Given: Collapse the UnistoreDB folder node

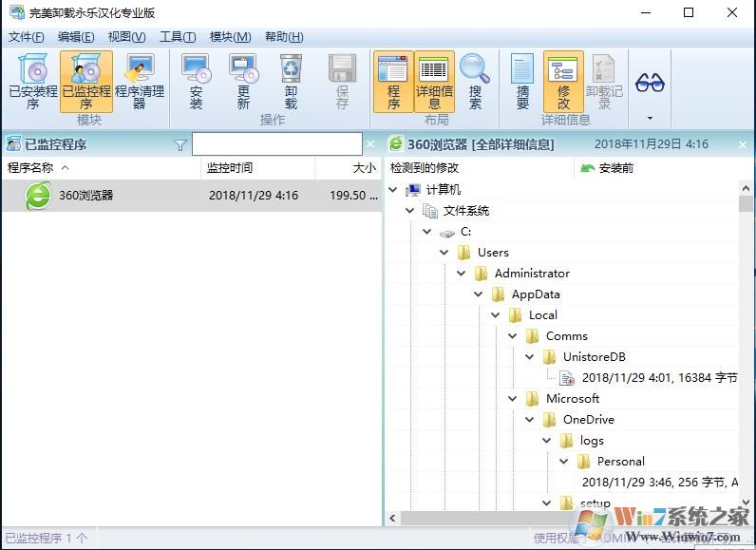Looking at the screenshot, I should pos(529,357).
